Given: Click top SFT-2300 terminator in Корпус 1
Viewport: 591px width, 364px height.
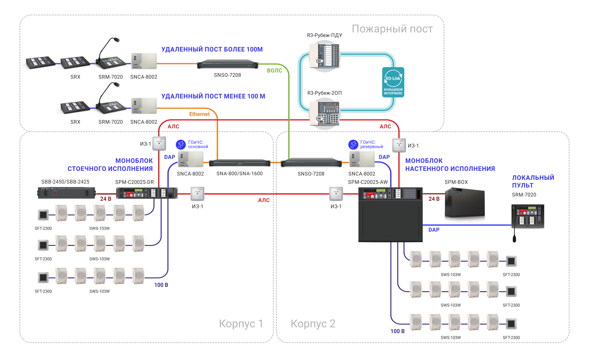Looking at the screenshot, I should tap(43, 215).
